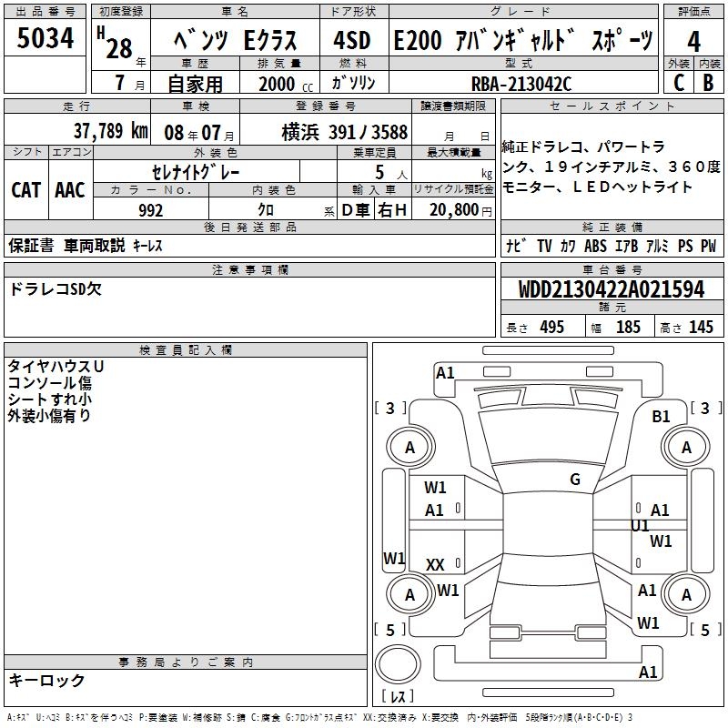Select the 保証書 item in later-shipped parts
The width and height of the screenshot is (728, 728).
pyautogui.click(x=31, y=245)
